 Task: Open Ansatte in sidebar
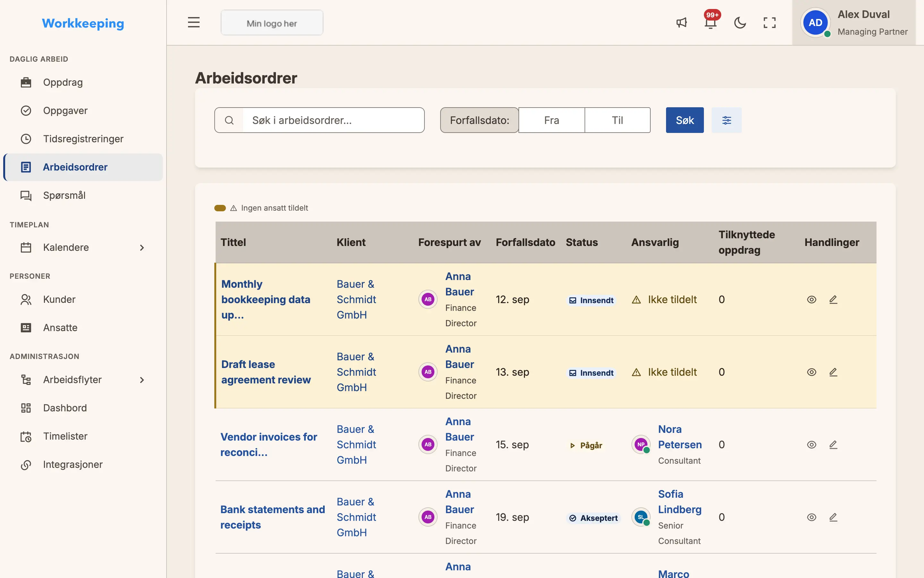[83, 328]
